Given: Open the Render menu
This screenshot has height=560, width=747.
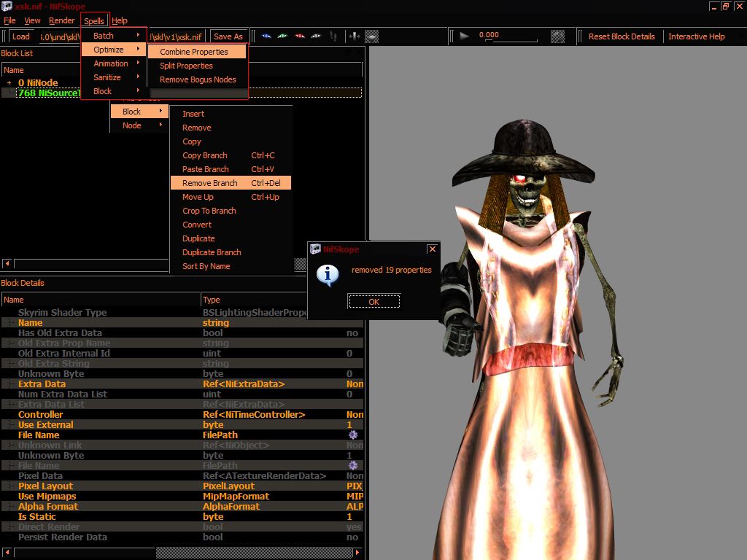Looking at the screenshot, I should [x=62, y=20].
